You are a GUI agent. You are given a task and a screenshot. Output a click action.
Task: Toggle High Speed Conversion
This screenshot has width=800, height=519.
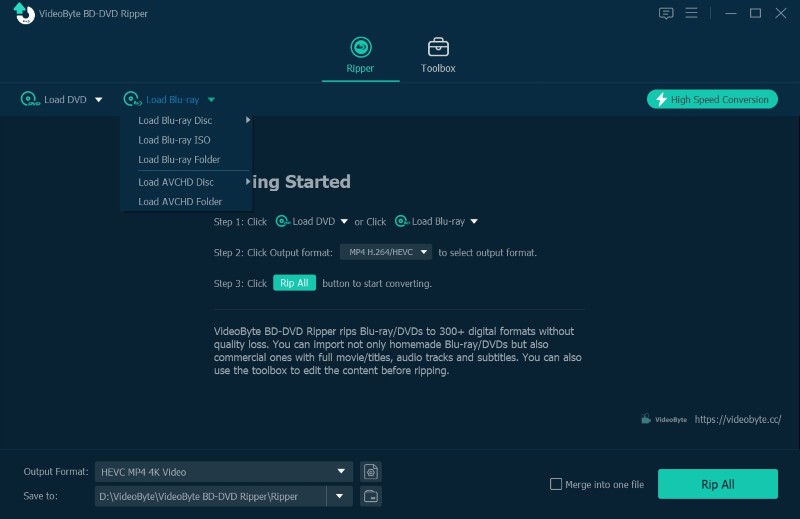712,99
